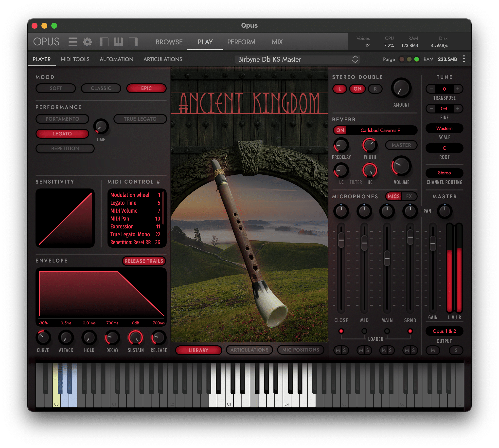This screenshot has width=499, height=448.
Task: Open the settings gear icon
Action: point(87,42)
